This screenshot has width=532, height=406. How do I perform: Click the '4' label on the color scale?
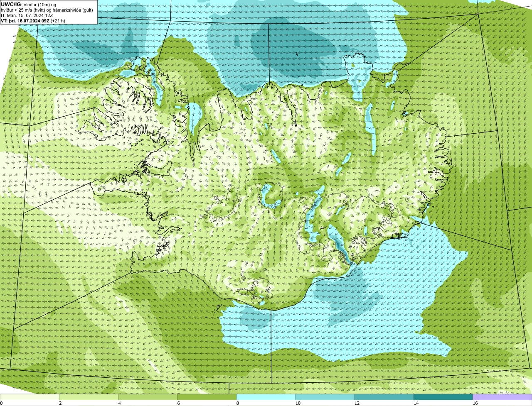pos(119,403)
